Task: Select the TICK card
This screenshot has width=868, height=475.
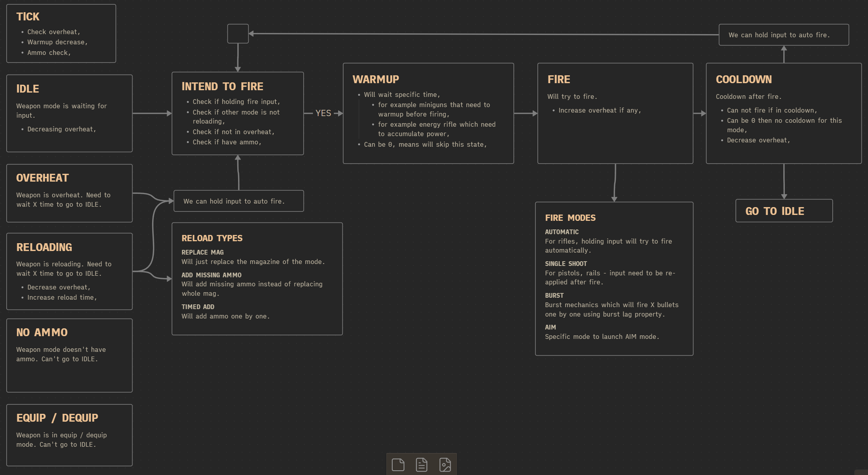Action: 61,33
